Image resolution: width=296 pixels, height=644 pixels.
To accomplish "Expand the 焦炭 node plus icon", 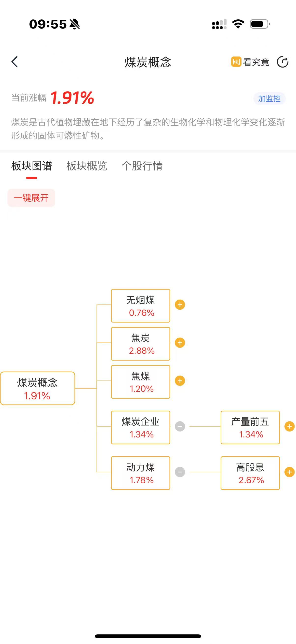I will tap(180, 343).
